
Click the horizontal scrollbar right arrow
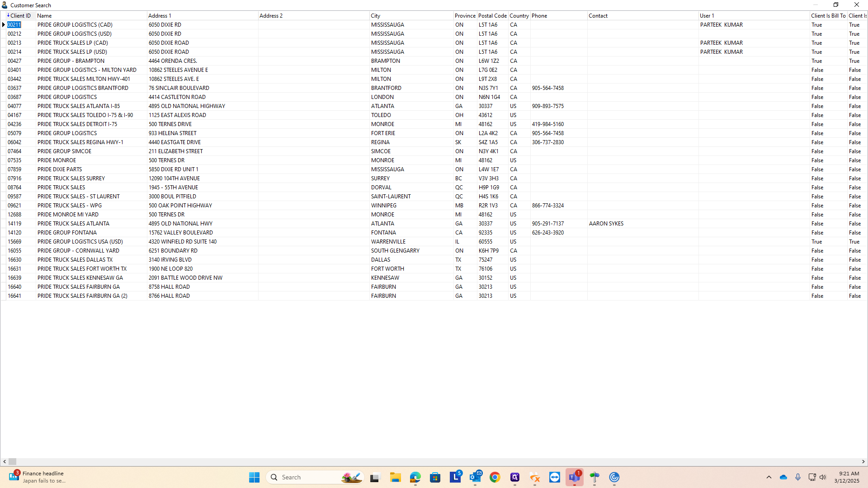(x=863, y=461)
